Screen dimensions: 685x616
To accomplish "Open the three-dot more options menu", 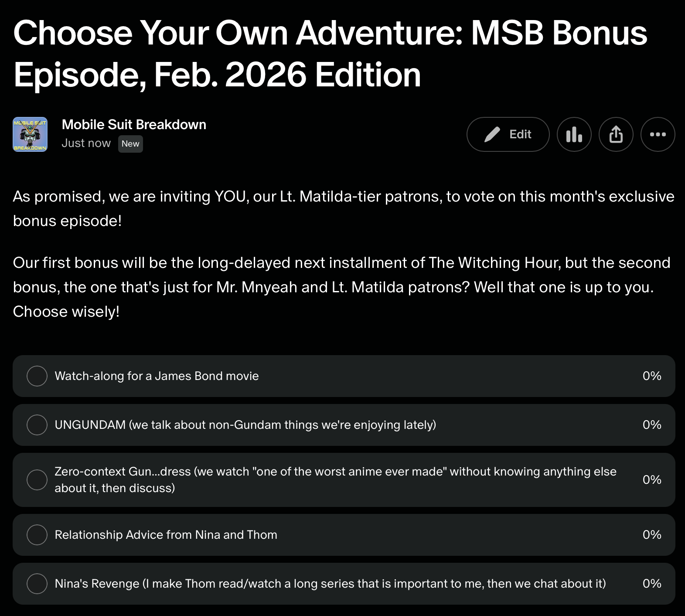I will [x=658, y=134].
